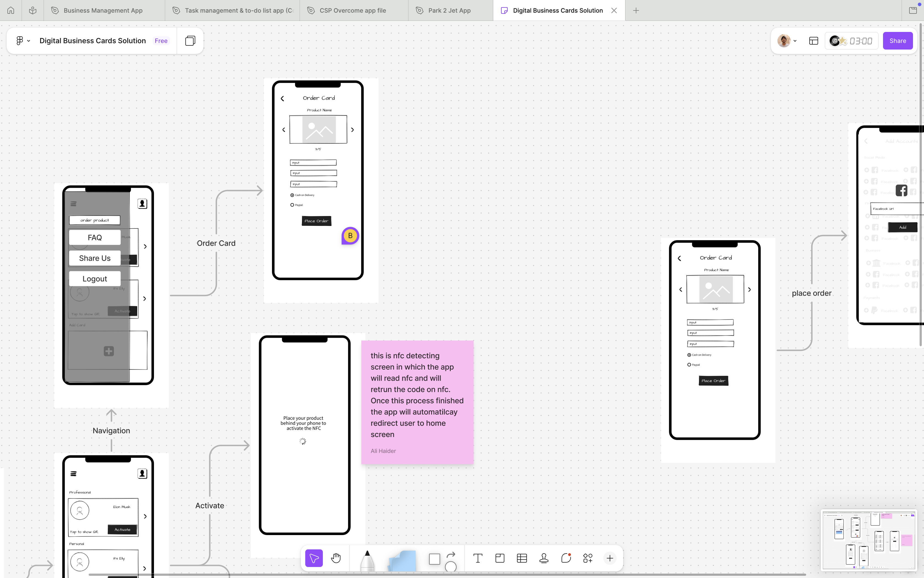Click the Facebook logo in Add Accounts wireframe
Viewport: 924px width, 578px height.
tap(901, 190)
